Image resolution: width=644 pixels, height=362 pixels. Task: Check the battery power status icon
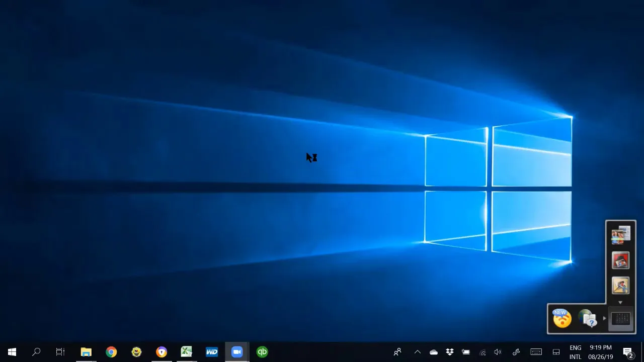click(466, 352)
